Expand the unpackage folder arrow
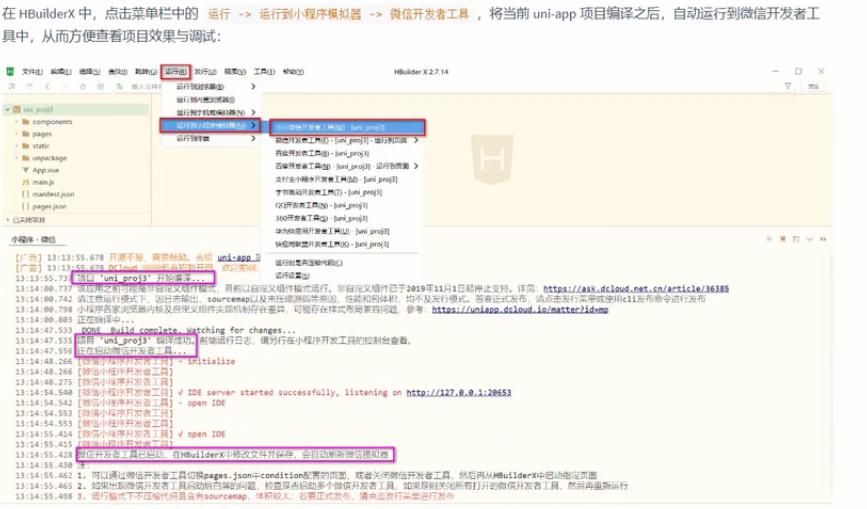Screen dimensions: 867x509 pos(17,158)
